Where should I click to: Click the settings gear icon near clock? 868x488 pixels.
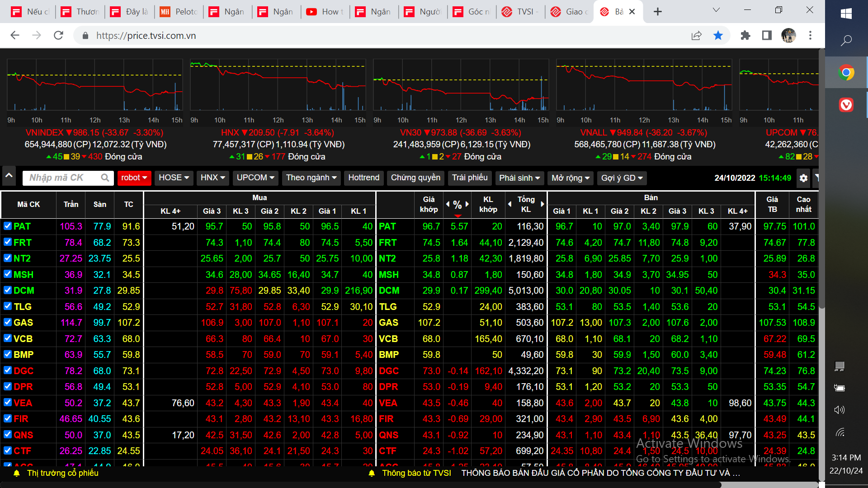point(803,178)
